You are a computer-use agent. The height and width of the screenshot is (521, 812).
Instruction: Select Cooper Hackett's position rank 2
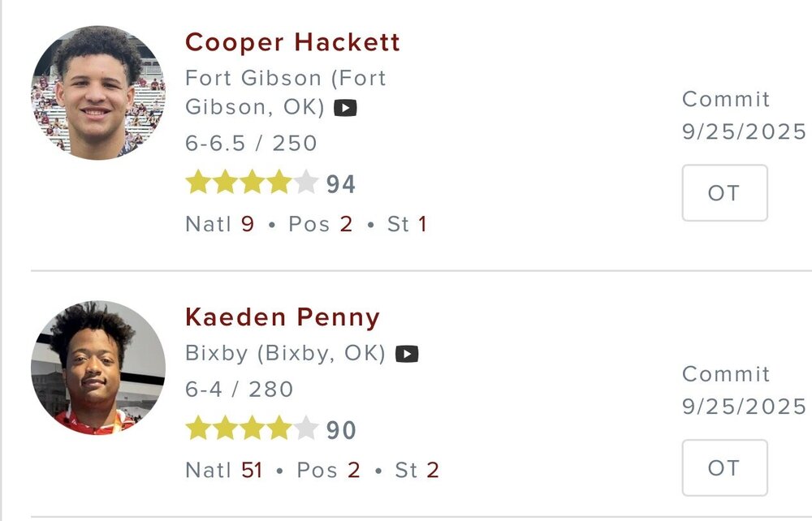[x=346, y=224]
